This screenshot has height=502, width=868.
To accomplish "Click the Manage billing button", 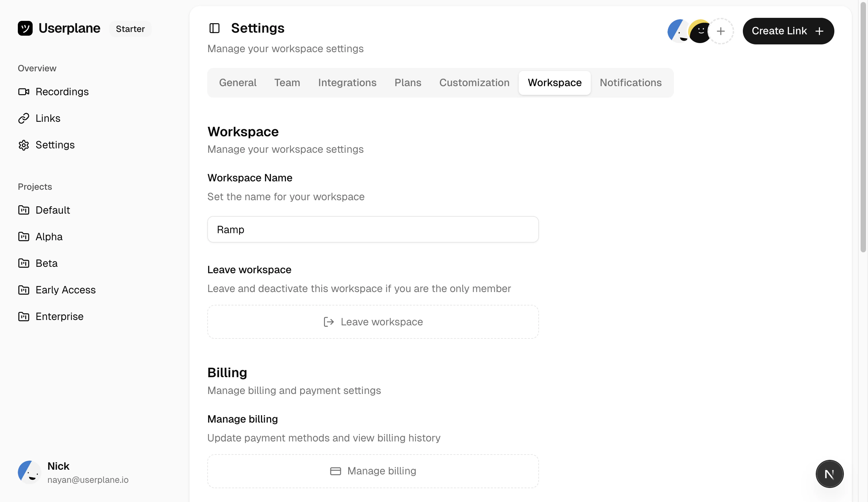I will tap(373, 471).
